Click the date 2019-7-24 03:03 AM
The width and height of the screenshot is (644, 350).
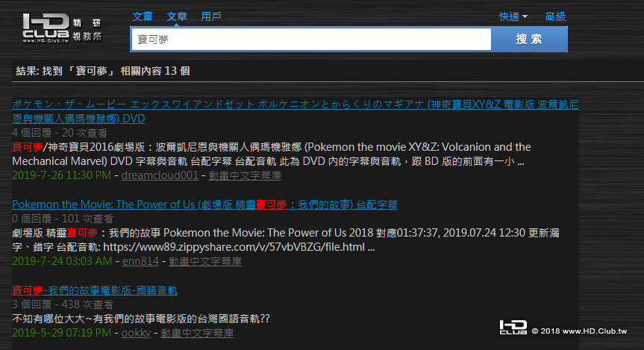click(x=62, y=261)
